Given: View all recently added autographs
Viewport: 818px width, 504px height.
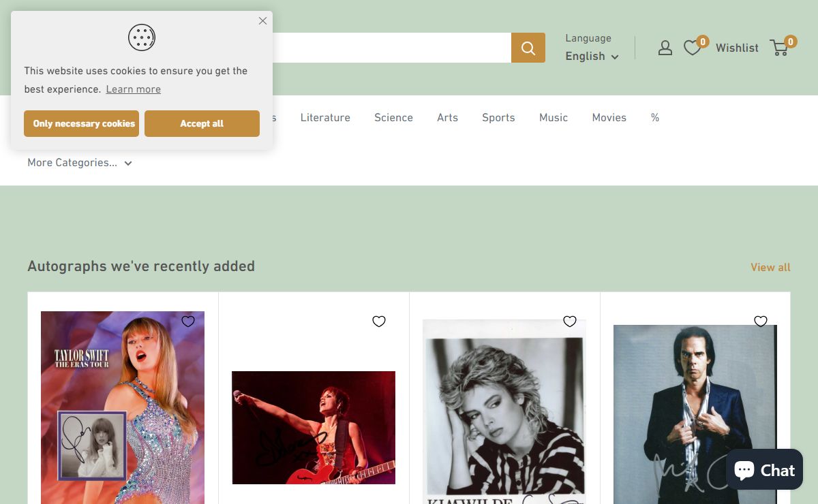Looking at the screenshot, I should click(770, 268).
